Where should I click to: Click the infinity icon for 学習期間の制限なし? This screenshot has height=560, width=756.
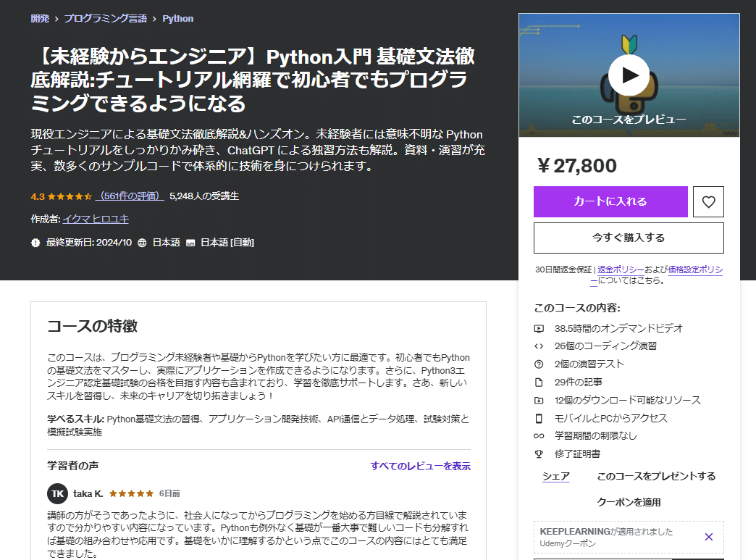pyautogui.click(x=538, y=436)
